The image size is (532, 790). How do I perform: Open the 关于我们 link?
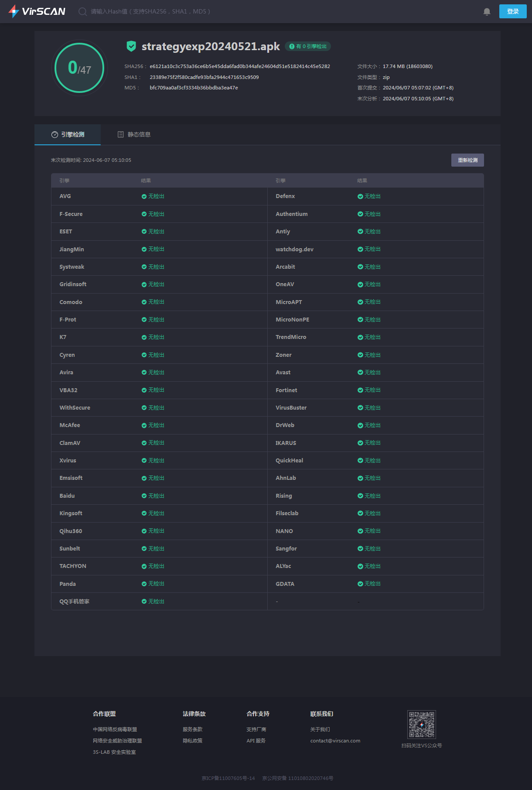click(320, 729)
